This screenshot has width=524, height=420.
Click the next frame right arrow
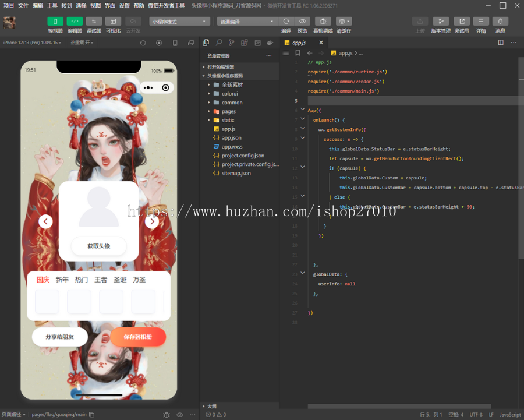pyautogui.click(x=152, y=221)
